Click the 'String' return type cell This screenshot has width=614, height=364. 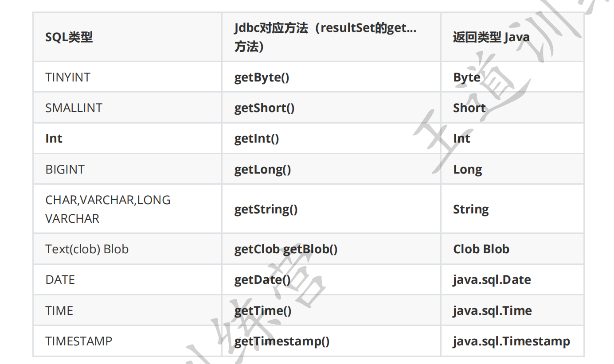point(512,209)
